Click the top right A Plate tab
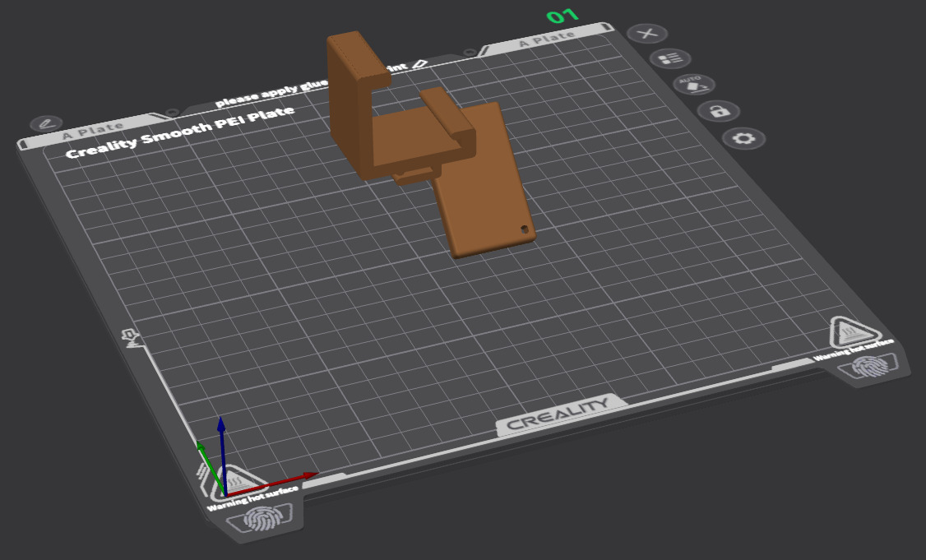Image resolution: width=926 pixels, height=560 pixels. [546, 38]
